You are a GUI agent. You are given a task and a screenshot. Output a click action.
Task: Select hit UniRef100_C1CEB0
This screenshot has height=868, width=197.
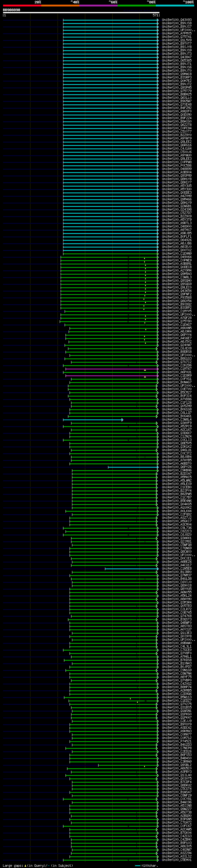[177, 487]
